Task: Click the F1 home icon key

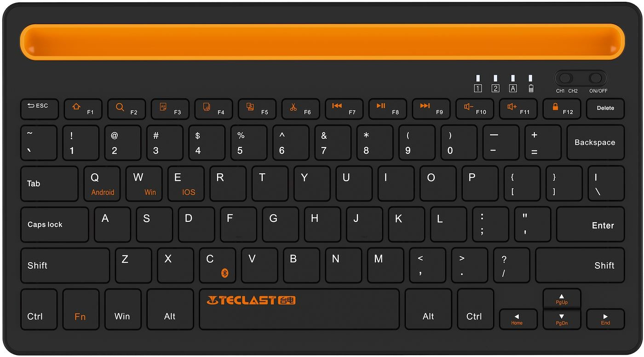Action: click(x=83, y=109)
